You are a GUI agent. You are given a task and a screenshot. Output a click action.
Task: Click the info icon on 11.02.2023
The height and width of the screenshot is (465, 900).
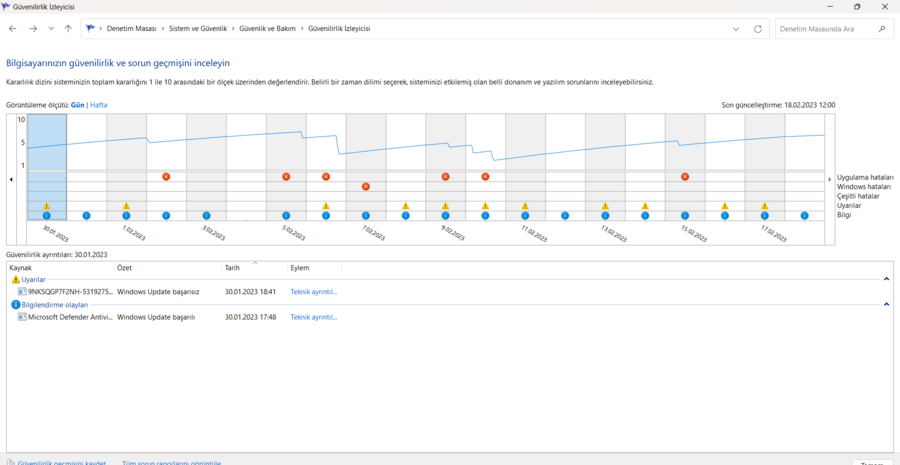coord(525,215)
